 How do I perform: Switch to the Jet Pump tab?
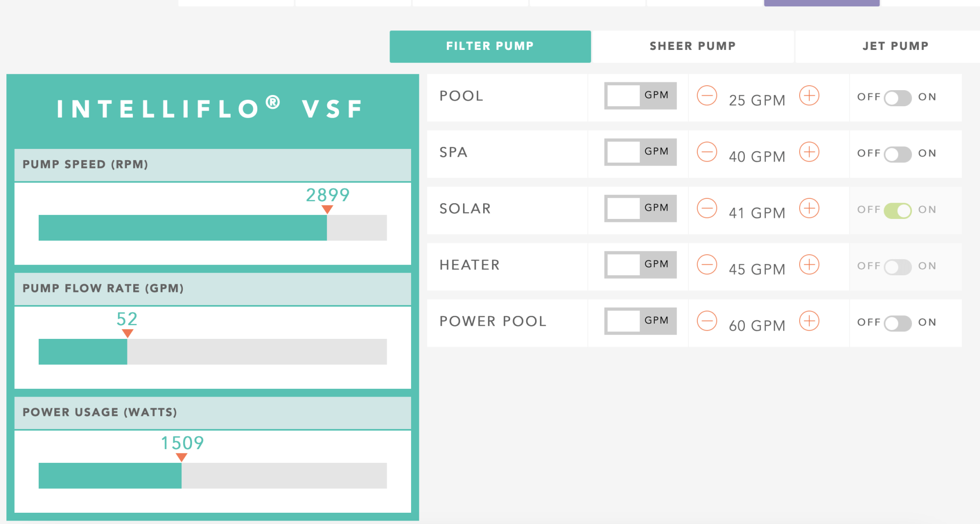(895, 47)
